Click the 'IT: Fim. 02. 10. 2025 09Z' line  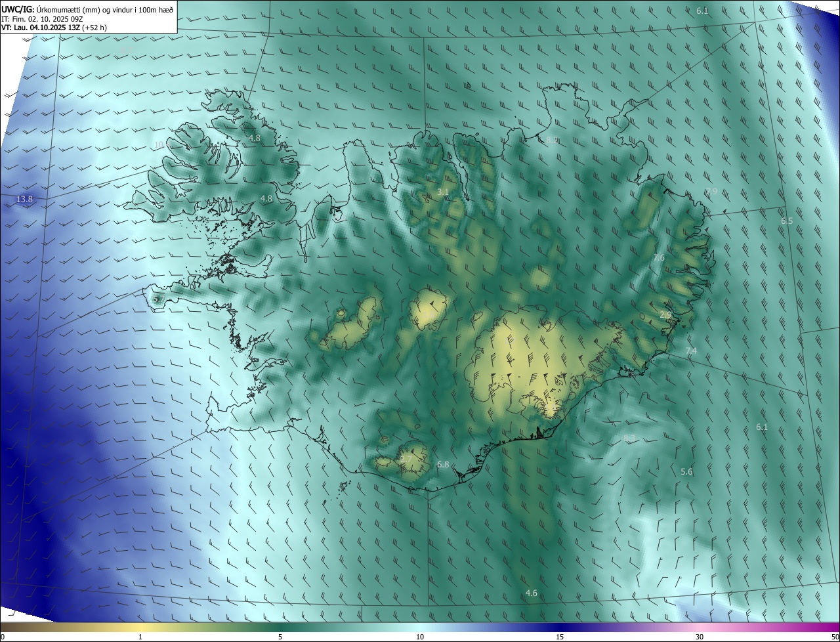click(42, 19)
